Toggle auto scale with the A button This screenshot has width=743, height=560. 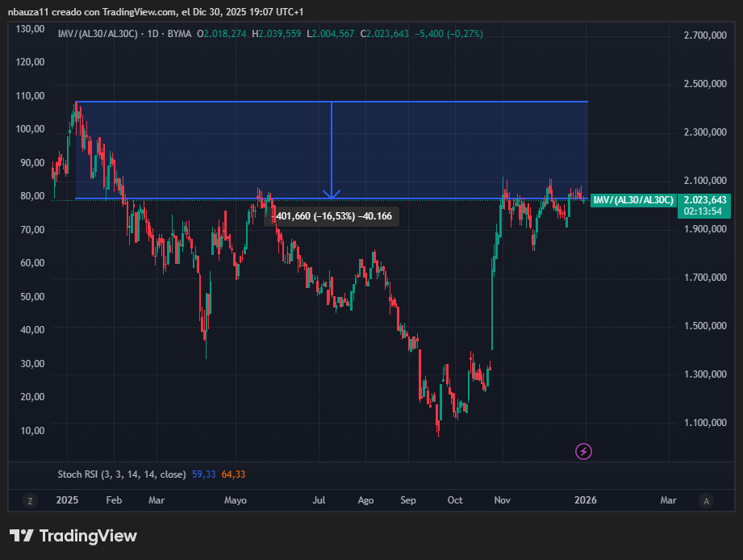point(706,500)
